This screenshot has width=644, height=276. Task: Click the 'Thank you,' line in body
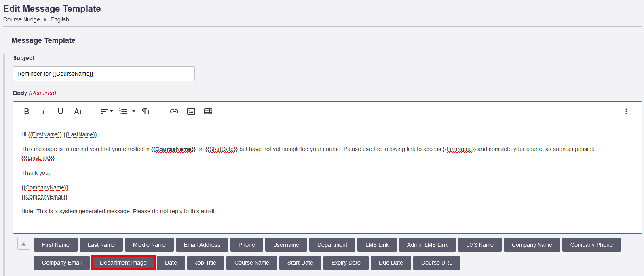pyautogui.click(x=36, y=173)
